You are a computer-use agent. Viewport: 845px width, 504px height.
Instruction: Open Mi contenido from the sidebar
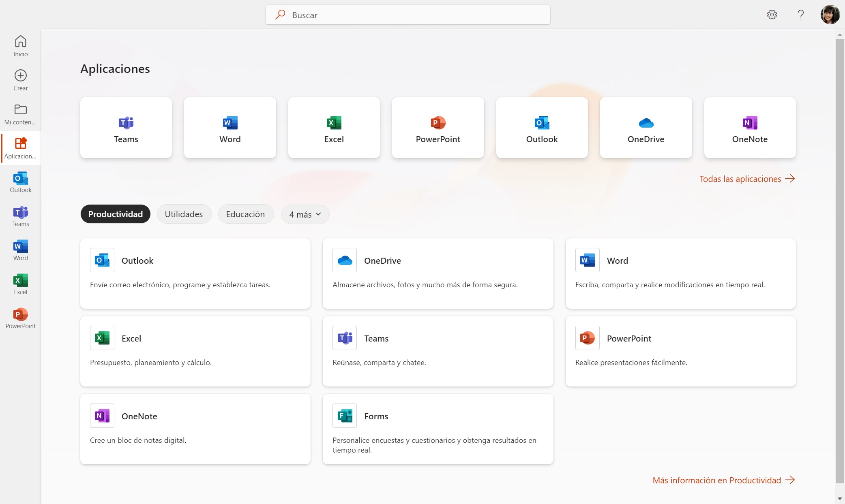pyautogui.click(x=20, y=114)
